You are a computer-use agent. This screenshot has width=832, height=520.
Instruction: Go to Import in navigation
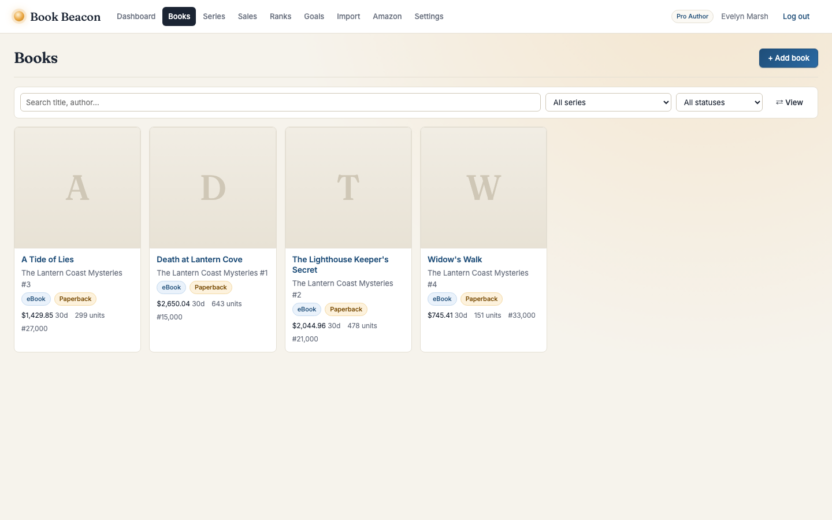point(348,16)
